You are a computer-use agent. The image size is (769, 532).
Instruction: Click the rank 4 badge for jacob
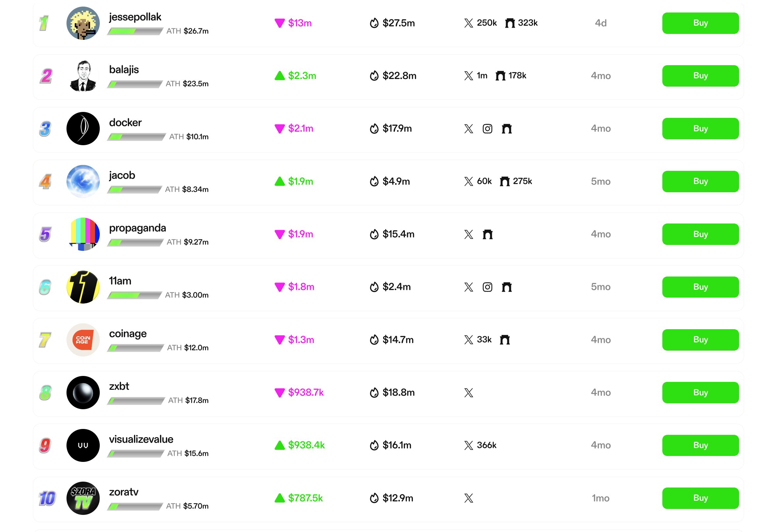pyautogui.click(x=45, y=181)
